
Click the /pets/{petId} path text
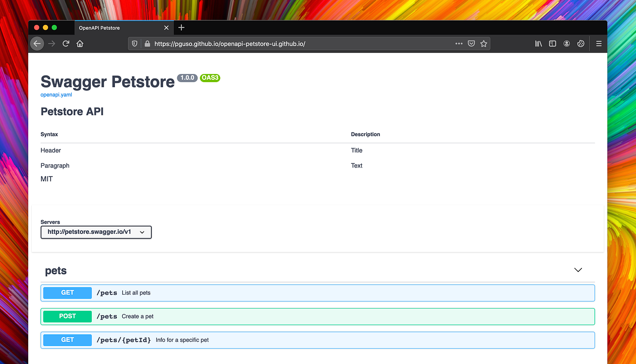[x=124, y=340]
